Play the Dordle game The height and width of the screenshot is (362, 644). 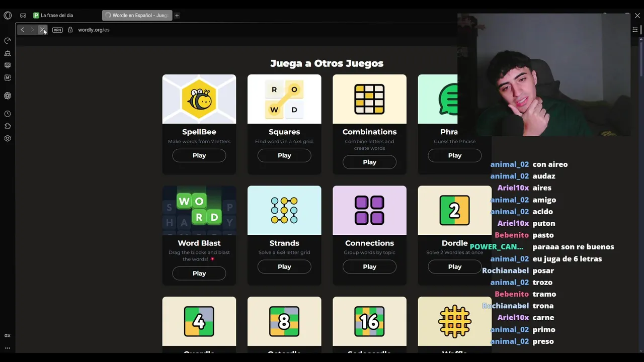pyautogui.click(x=454, y=266)
